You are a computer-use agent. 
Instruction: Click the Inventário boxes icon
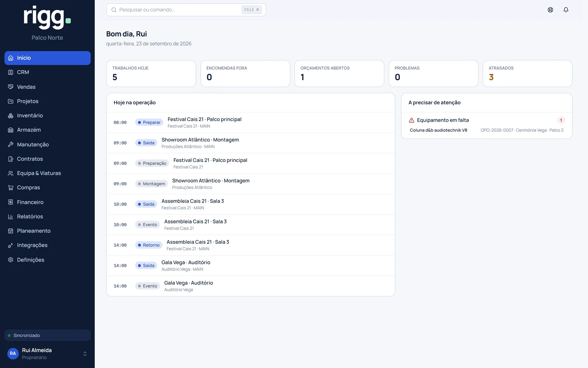pos(11,115)
